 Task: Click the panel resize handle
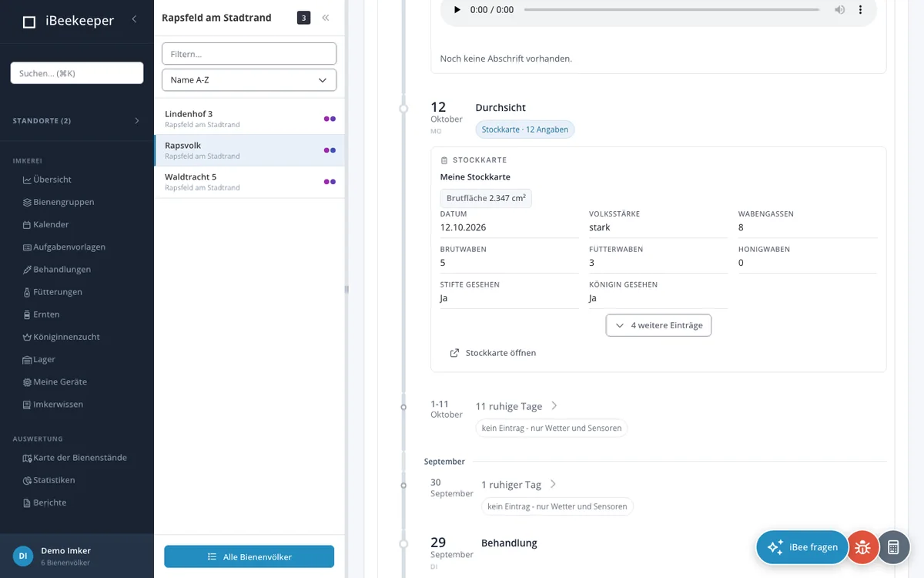point(346,289)
